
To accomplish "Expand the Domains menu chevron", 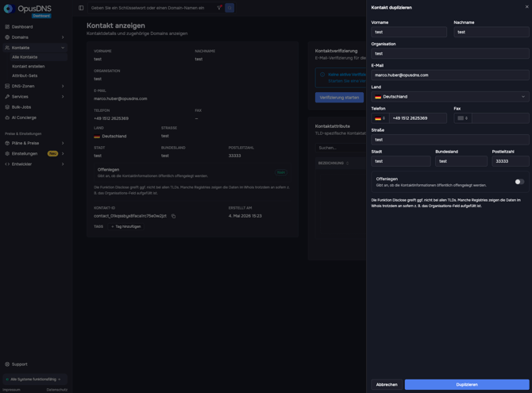I will click(63, 37).
